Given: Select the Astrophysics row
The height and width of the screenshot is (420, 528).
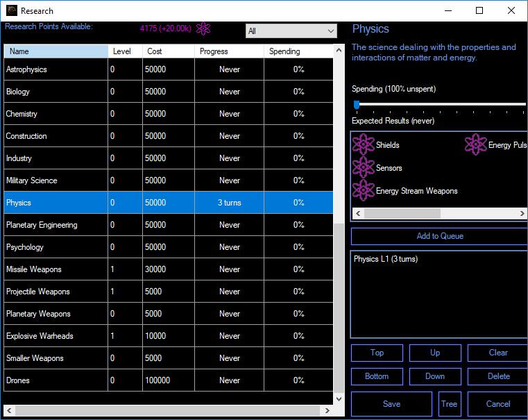Looking at the screenshot, I should [x=169, y=69].
